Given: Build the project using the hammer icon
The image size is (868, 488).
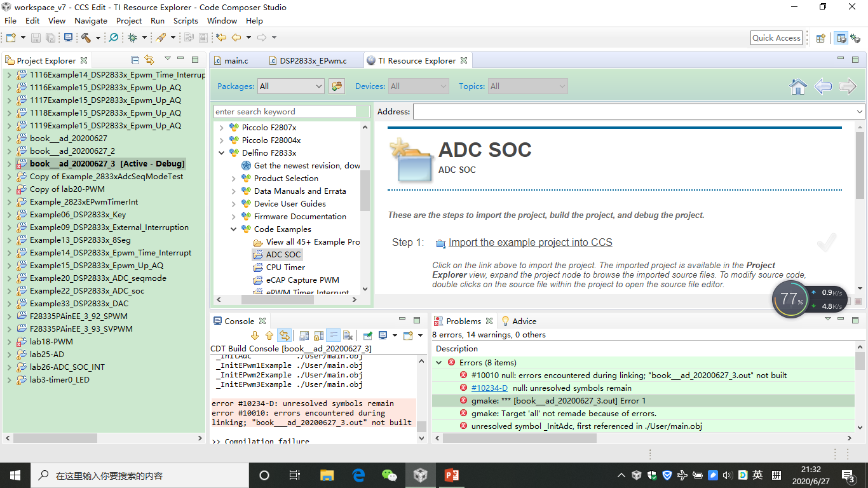Looking at the screenshot, I should pyautogui.click(x=86, y=37).
